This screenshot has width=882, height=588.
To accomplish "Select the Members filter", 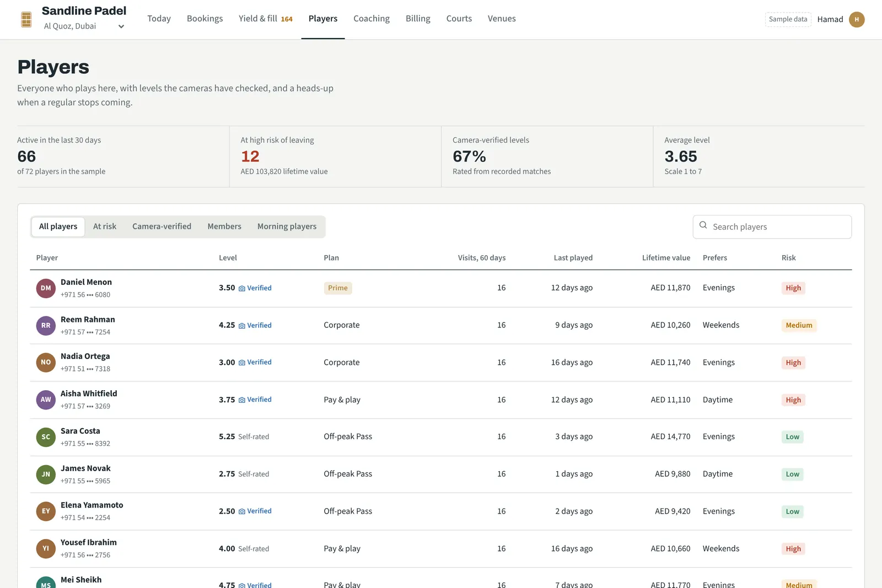I will click(x=224, y=226).
